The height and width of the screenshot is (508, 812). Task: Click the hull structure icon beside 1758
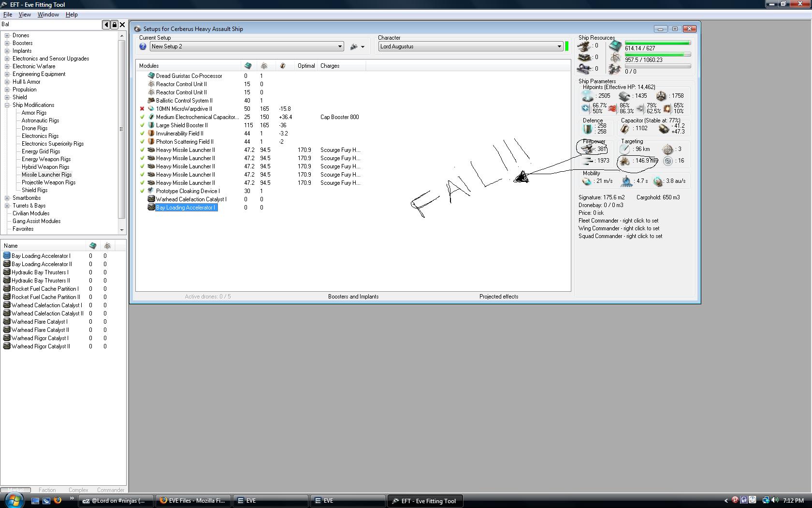point(661,96)
